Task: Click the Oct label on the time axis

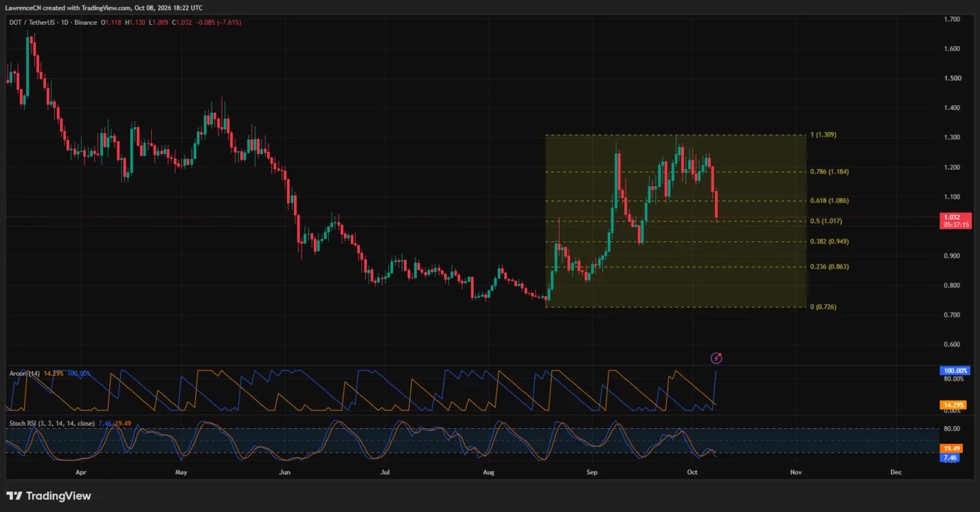Action: point(692,472)
